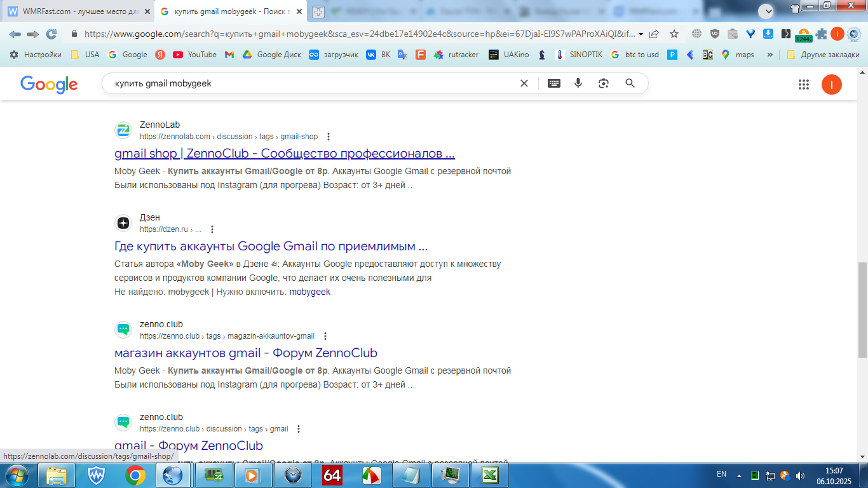Search by image with the Lens icon
The image size is (868, 488).
pyautogui.click(x=604, y=83)
